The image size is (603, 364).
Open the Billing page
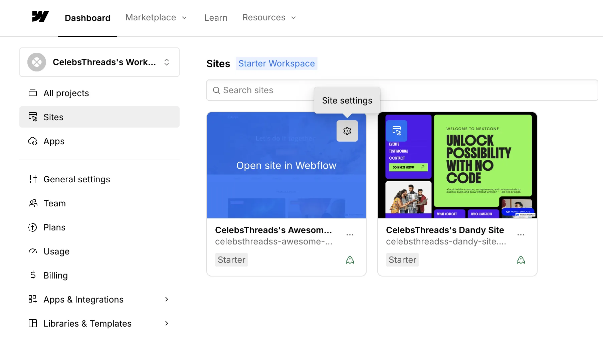pyautogui.click(x=99, y=275)
